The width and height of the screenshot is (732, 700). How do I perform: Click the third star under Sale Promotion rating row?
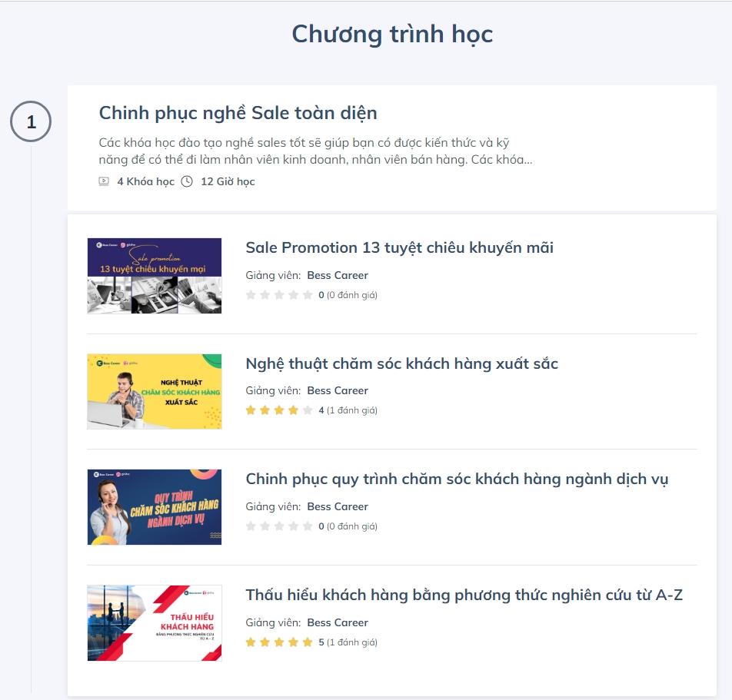280,294
